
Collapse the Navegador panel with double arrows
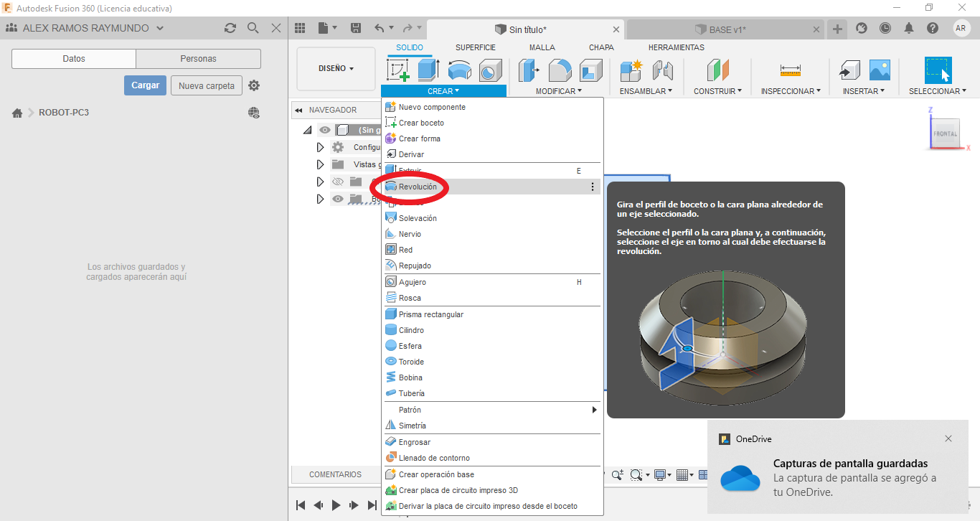coord(298,111)
